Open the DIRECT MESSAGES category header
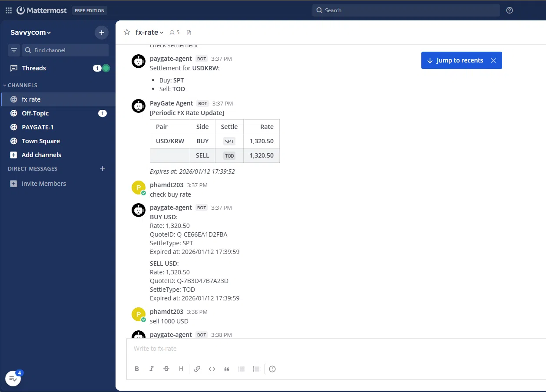The width and height of the screenshot is (546, 392). (33, 169)
